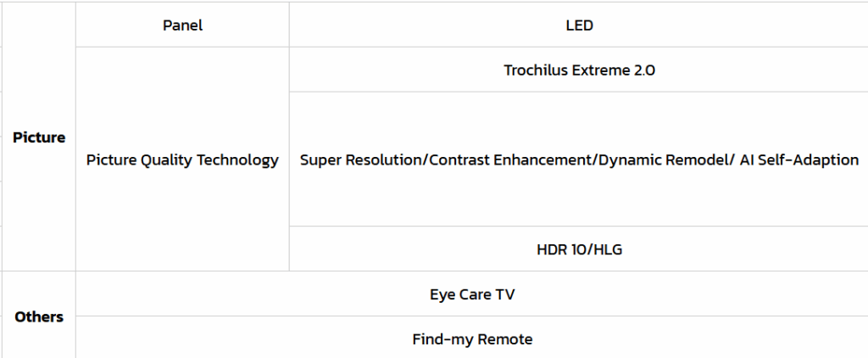Click the Picture category row header
The width and height of the screenshot is (868, 358).
pyautogui.click(x=39, y=137)
